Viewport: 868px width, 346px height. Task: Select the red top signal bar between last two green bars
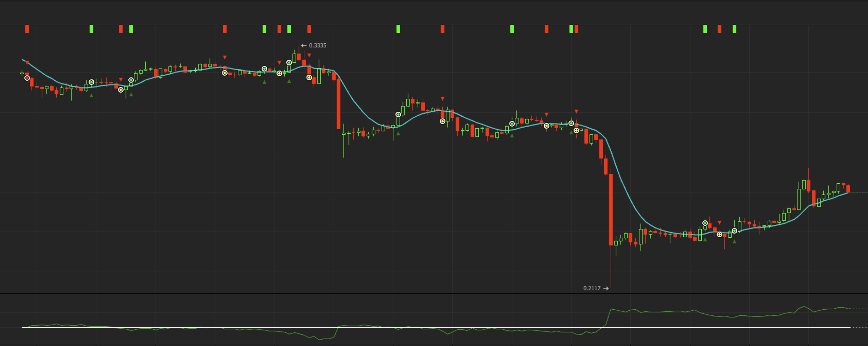(x=719, y=29)
